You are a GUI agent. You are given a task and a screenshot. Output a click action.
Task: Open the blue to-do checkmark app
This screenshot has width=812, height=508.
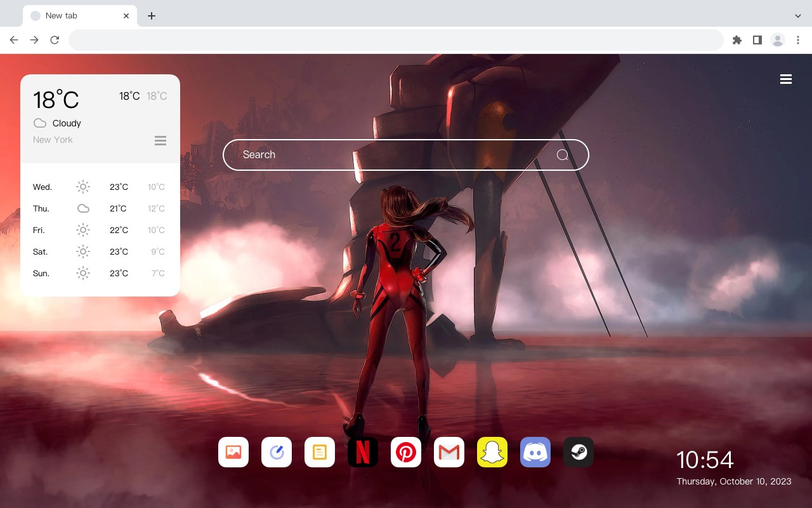277,452
